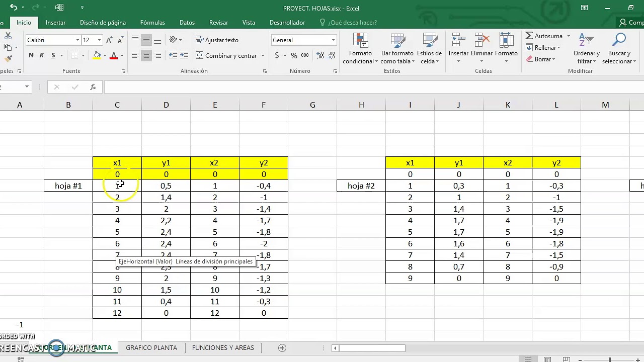Viewport: 644px width, 362px height.
Task: Click Autosuma button
Action: [x=544, y=36]
